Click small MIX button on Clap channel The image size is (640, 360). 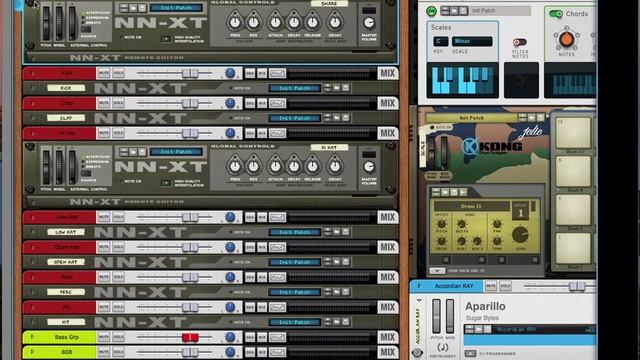pyautogui.click(x=262, y=103)
